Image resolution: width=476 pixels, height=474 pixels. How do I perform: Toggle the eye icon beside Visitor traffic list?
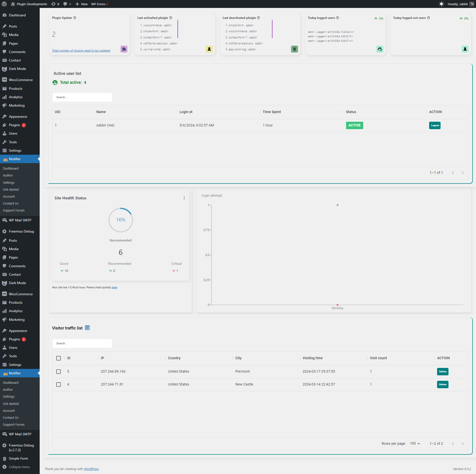point(87,328)
